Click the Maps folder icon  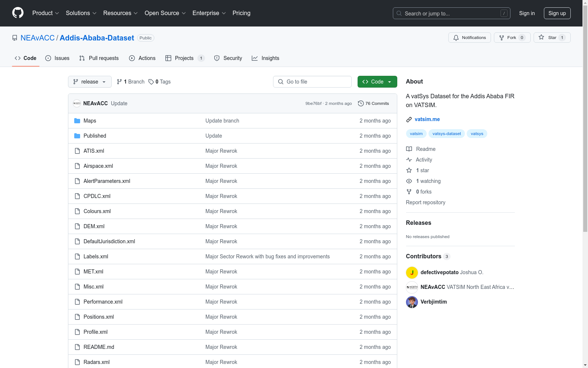77,121
